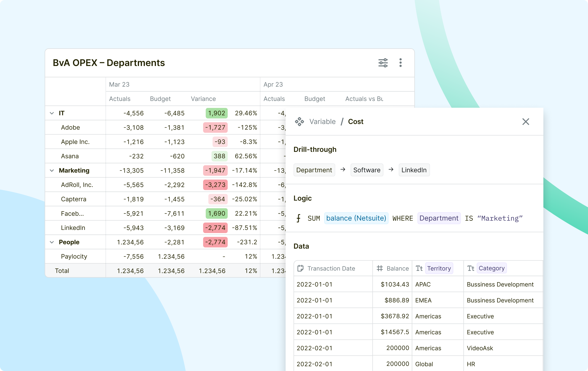Click the Mar 23 Actuals column header

pos(120,99)
